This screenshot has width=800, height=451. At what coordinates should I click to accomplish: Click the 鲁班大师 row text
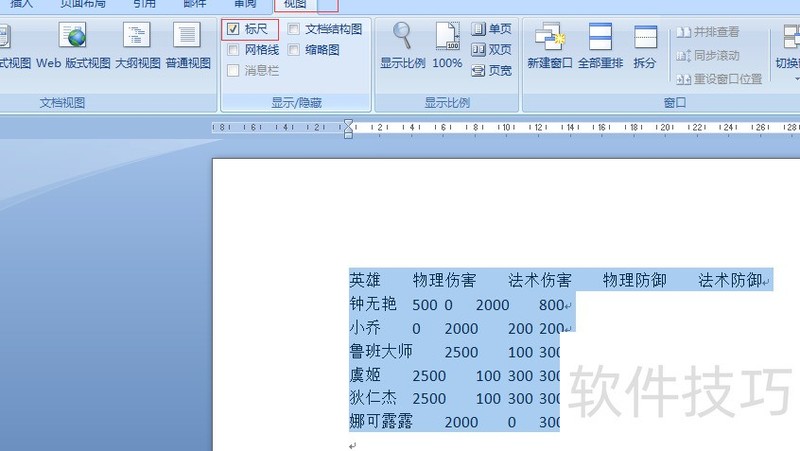[x=381, y=351]
